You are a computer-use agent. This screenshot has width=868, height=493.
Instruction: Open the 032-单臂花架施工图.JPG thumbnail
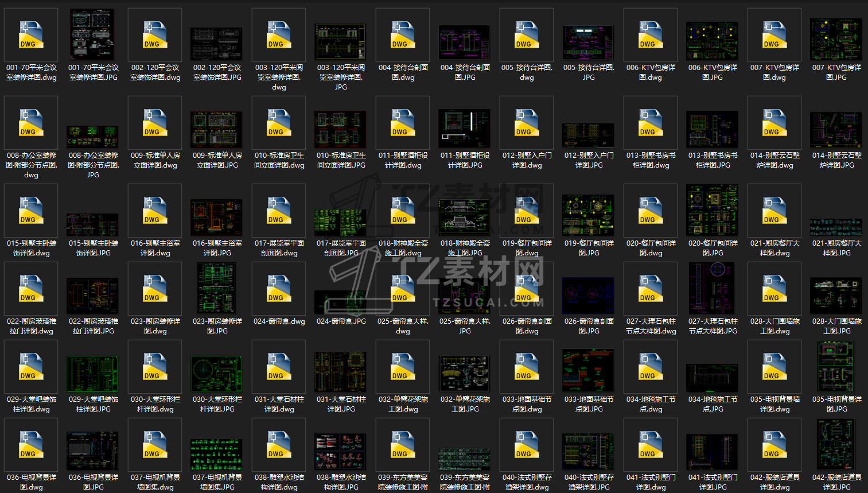(x=465, y=374)
